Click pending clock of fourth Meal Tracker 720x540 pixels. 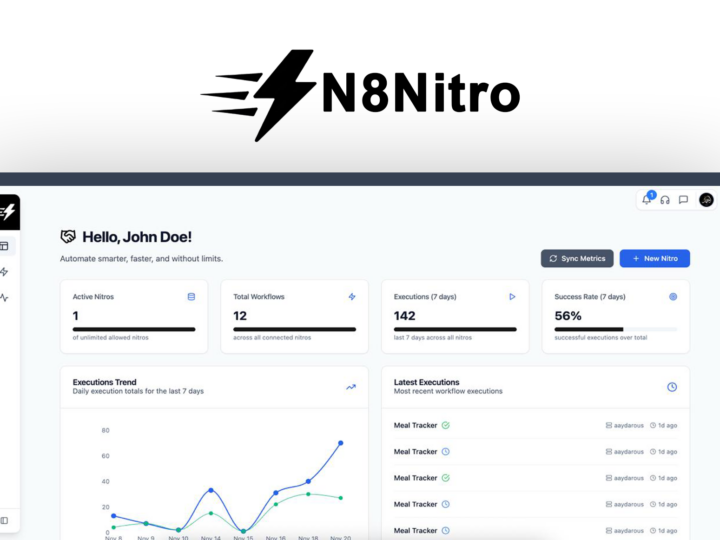(x=445, y=504)
